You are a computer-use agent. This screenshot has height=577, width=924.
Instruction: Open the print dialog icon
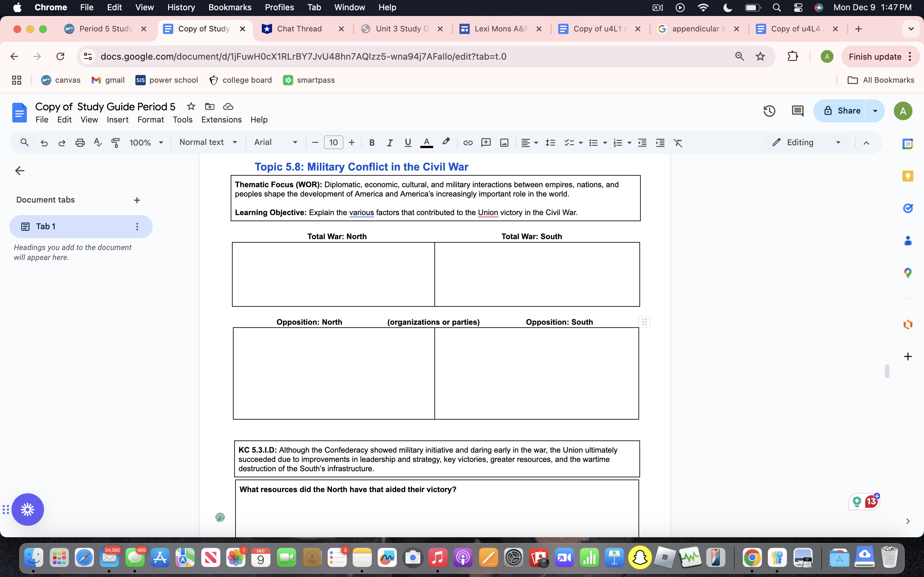80,142
